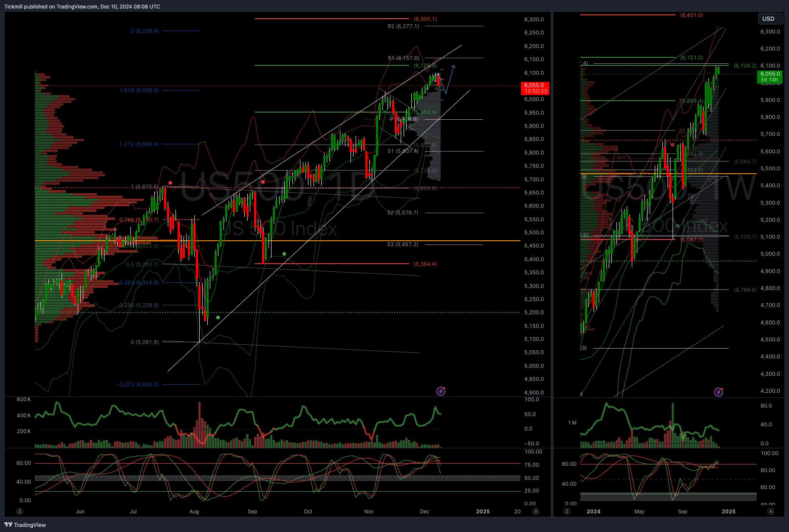Click the Dec label on daily time axis
Screen dimensions: 789x532
[x=424, y=511]
